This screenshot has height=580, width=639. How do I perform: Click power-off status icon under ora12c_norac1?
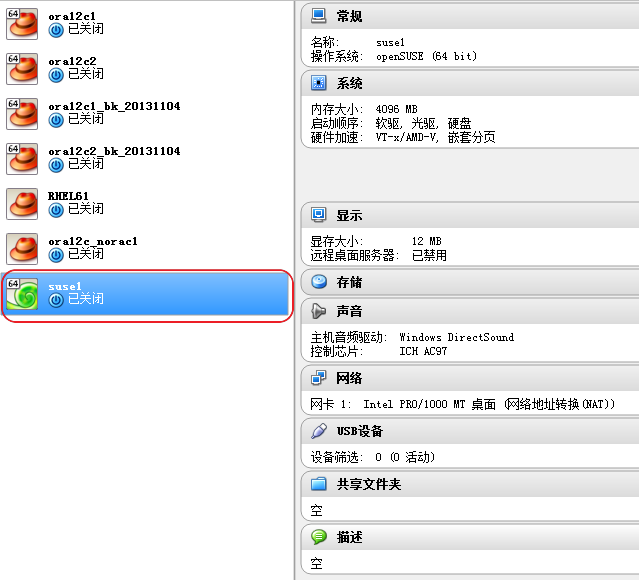click(56, 255)
